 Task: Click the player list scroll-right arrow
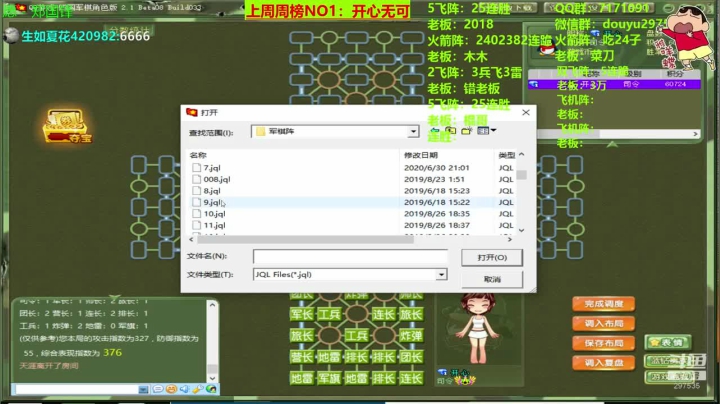pos(695,134)
